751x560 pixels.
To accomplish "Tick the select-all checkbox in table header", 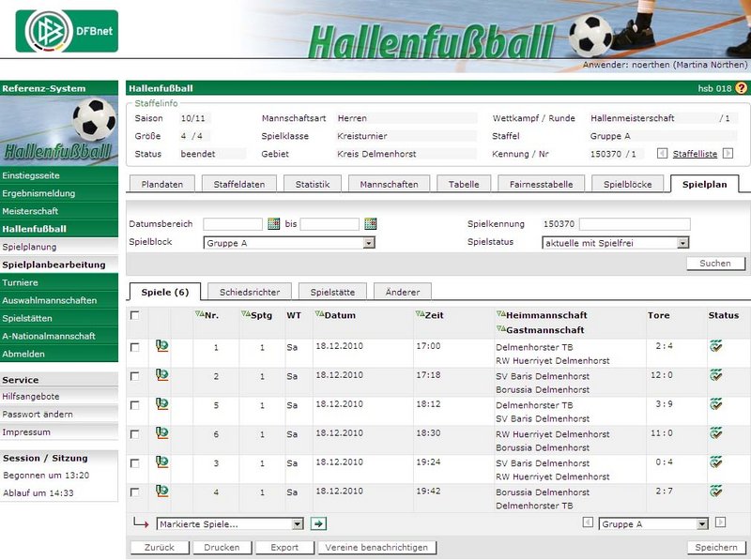I will click(135, 315).
